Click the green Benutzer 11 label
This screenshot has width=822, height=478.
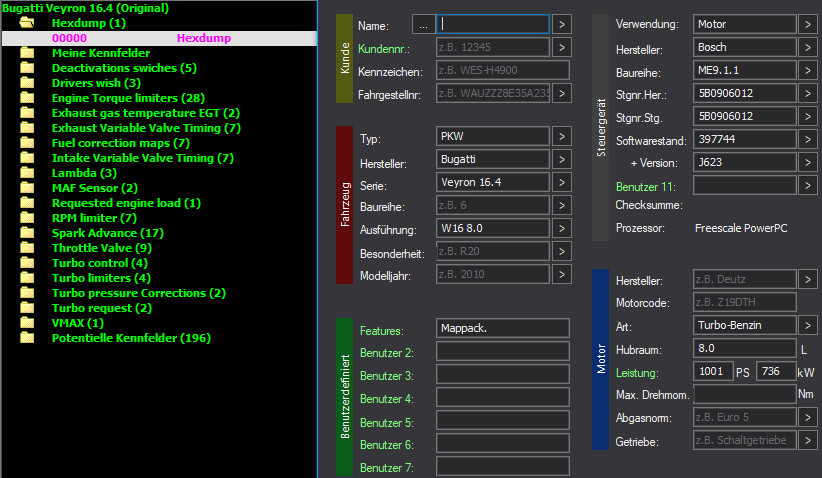[x=645, y=187]
